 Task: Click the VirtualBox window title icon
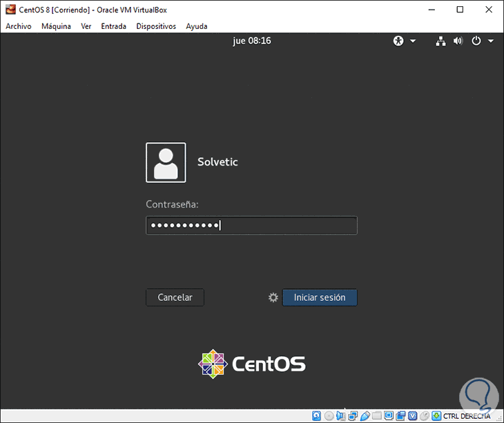point(10,10)
